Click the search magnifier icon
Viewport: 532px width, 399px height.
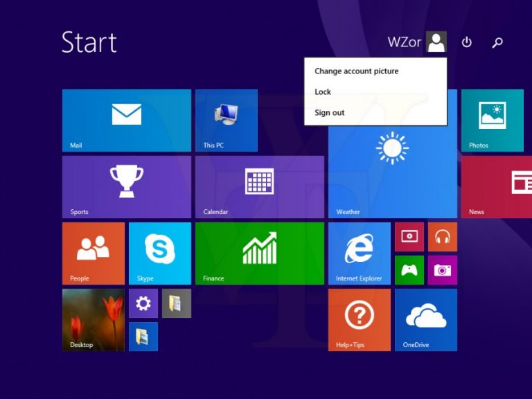pos(497,42)
